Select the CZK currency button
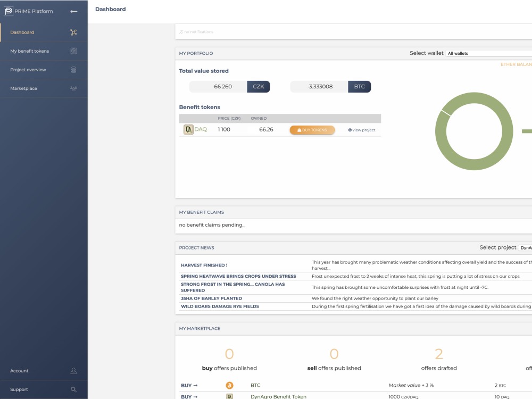This screenshot has height=399, width=532. [x=258, y=87]
